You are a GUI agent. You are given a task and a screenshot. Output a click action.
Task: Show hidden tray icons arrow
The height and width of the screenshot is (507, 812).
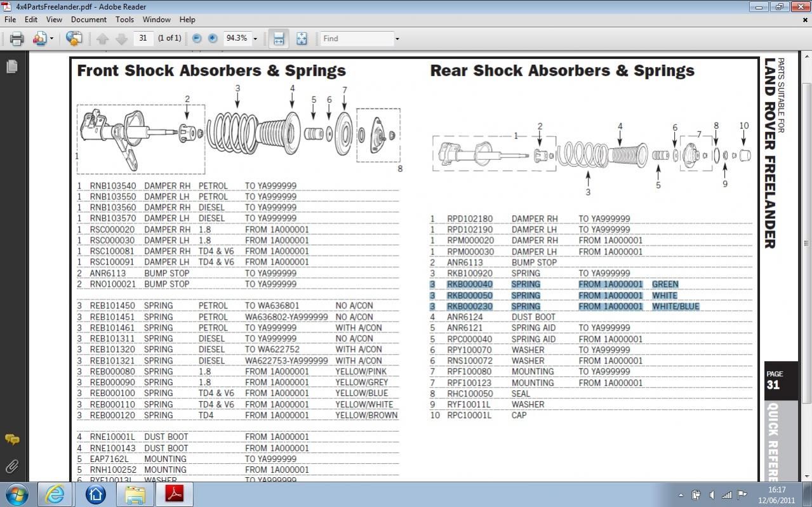tap(681, 495)
